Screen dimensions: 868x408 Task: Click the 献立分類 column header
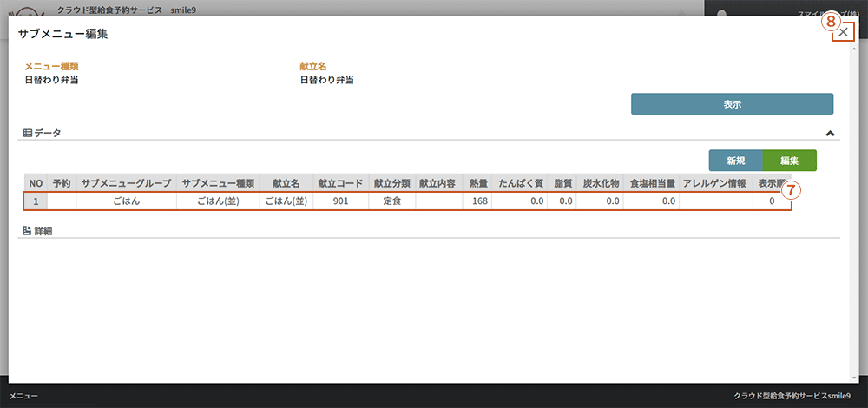[391, 183]
